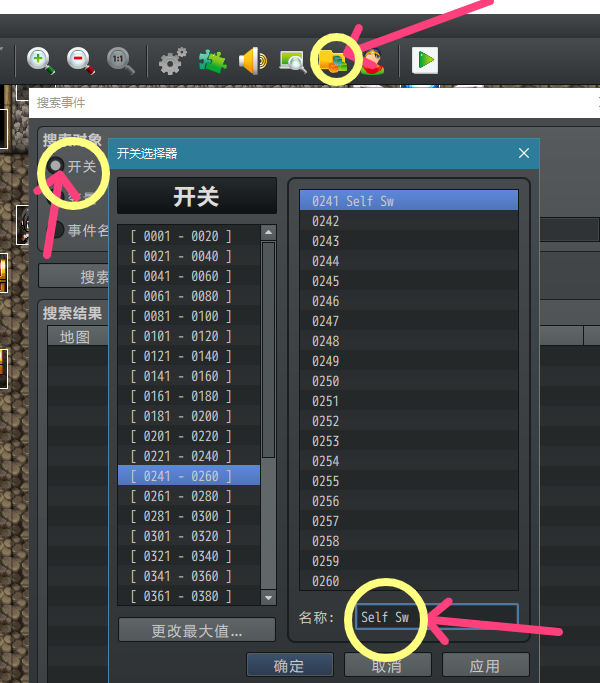Click the 更改最大值... button
Image resolution: width=600 pixels, height=683 pixels.
(197, 630)
